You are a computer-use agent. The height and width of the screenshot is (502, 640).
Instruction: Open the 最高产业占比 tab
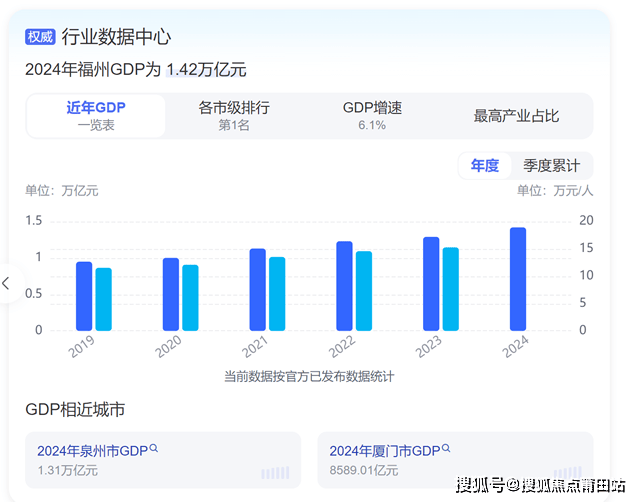[x=516, y=116]
